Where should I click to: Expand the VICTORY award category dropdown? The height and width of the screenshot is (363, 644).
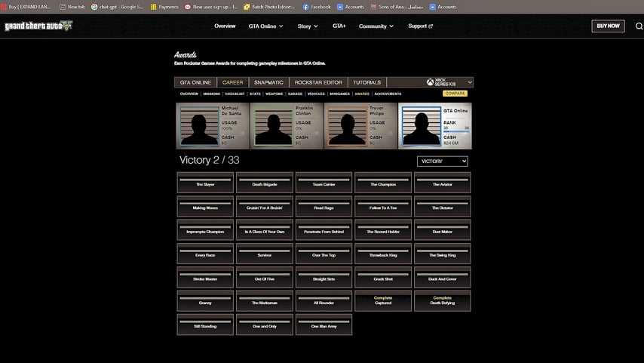(442, 162)
